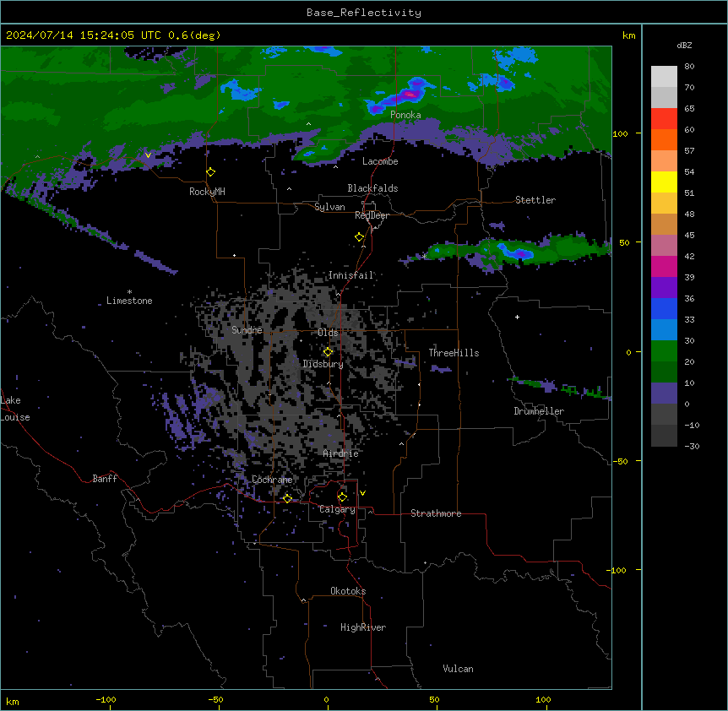Click the Vulcan town label
The image size is (728, 711).
(x=459, y=669)
